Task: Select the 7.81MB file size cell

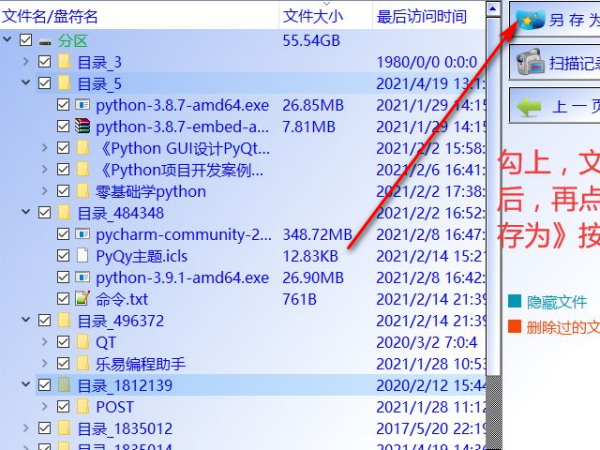Action: tap(309, 127)
